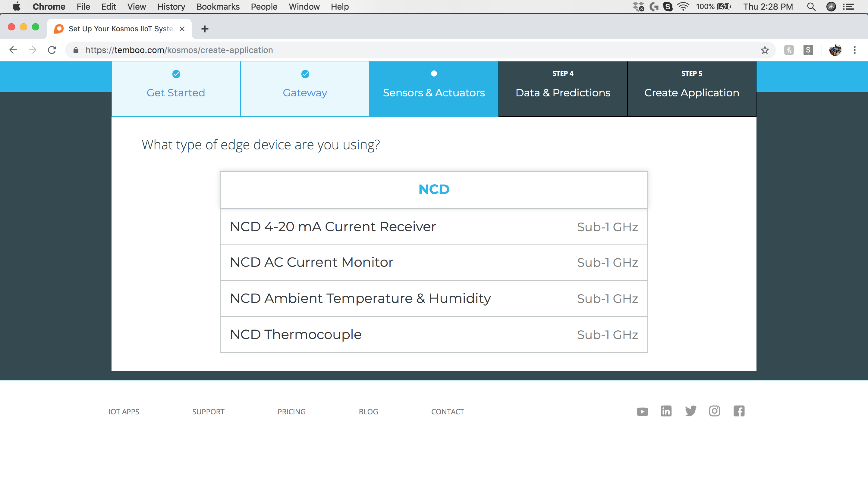This screenshot has height=477, width=868.
Task: Open the Instagram icon in footer
Action: [x=714, y=411]
